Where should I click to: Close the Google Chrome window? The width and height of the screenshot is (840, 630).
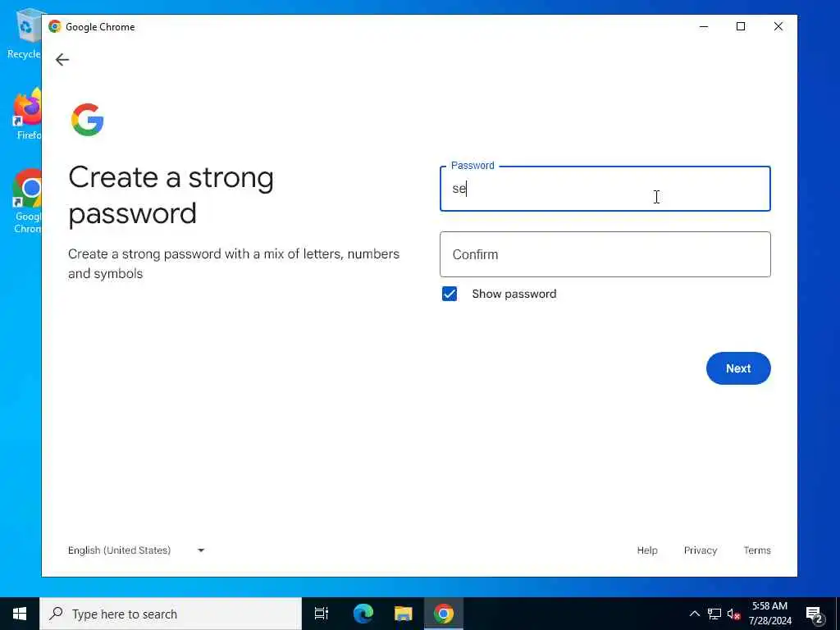click(x=778, y=26)
